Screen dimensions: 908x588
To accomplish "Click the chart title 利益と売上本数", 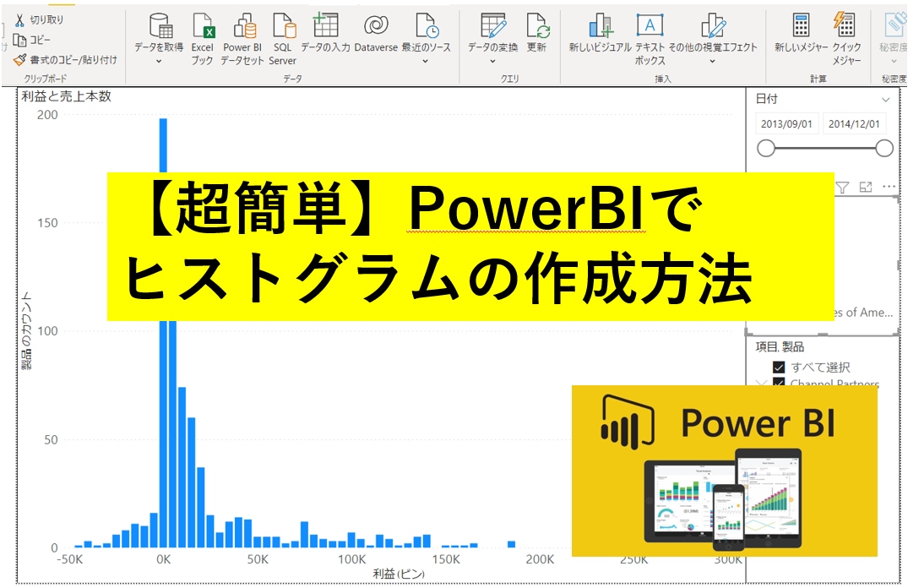I will click(66, 97).
